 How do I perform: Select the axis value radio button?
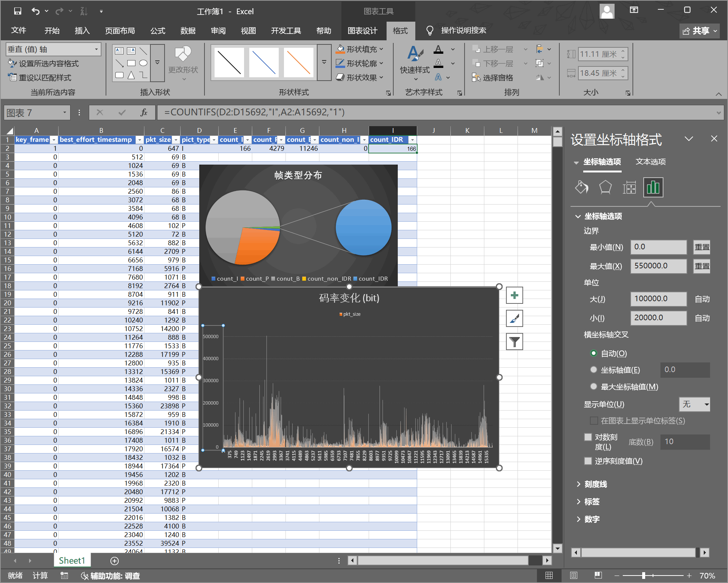pos(593,370)
